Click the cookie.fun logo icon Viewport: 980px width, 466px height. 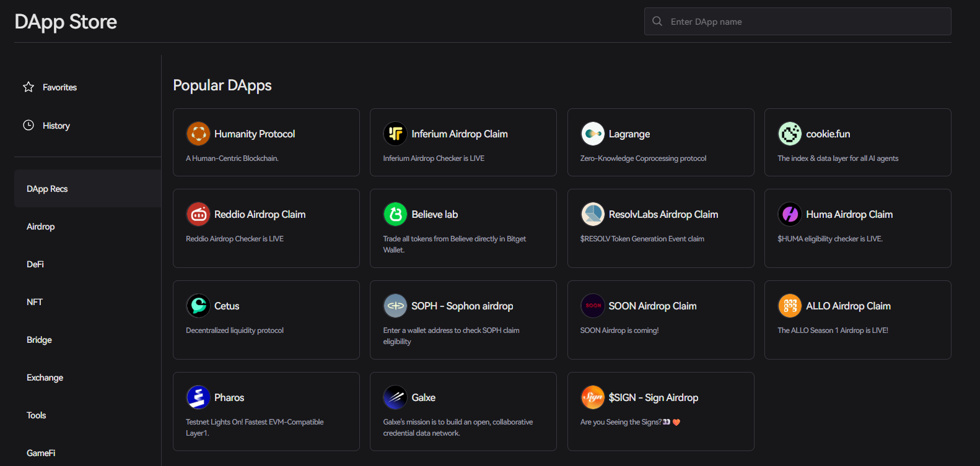(x=790, y=134)
